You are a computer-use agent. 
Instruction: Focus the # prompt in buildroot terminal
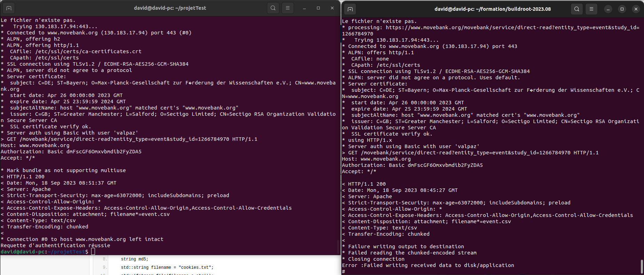coord(343,272)
